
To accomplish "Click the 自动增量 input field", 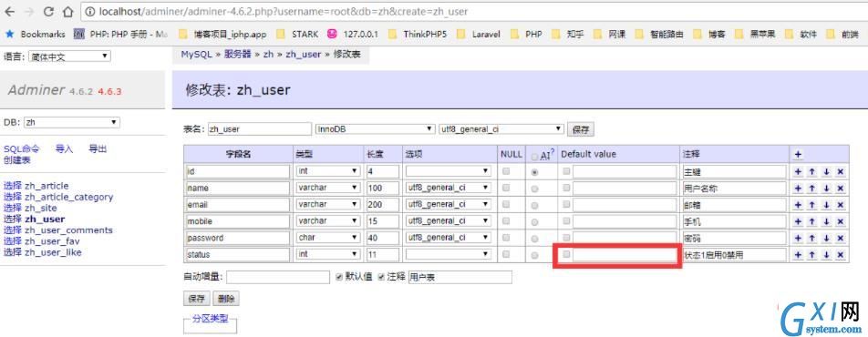I will (x=278, y=277).
